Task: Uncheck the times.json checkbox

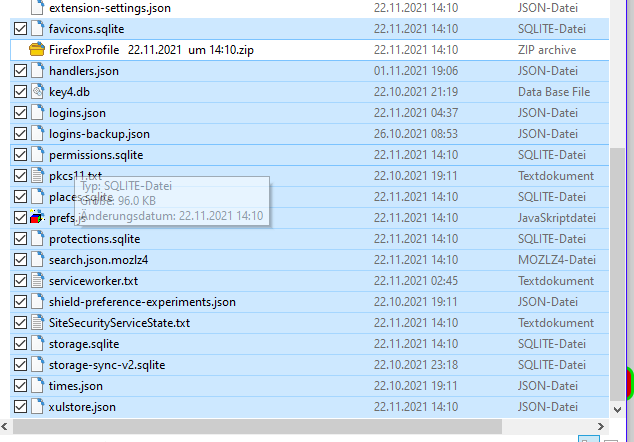Action: (20, 386)
